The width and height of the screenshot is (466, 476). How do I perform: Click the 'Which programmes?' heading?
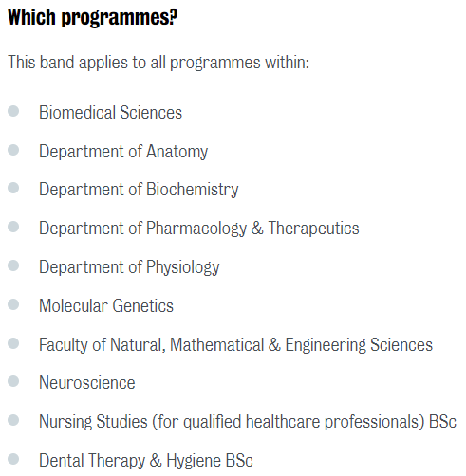pyautogui.click(x=92, y=17)
